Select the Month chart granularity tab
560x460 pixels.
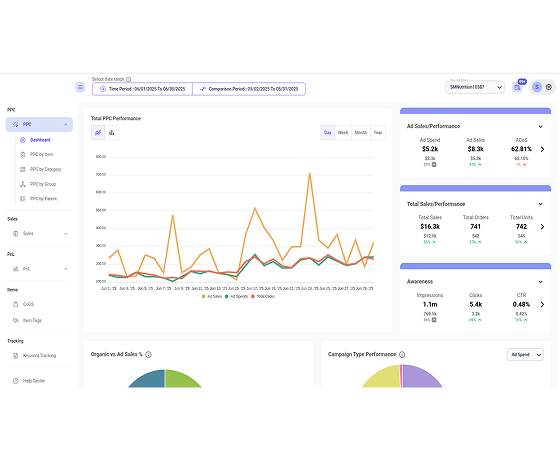361,132
